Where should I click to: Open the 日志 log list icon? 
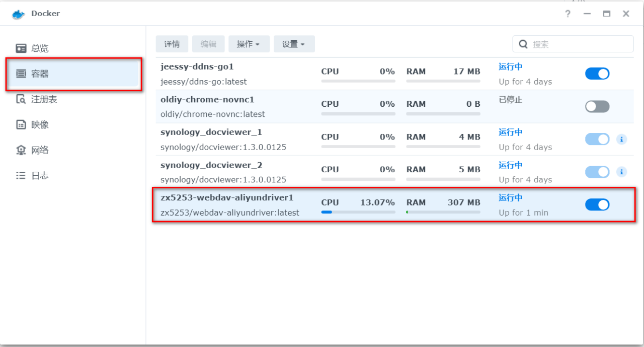[21, 175]
